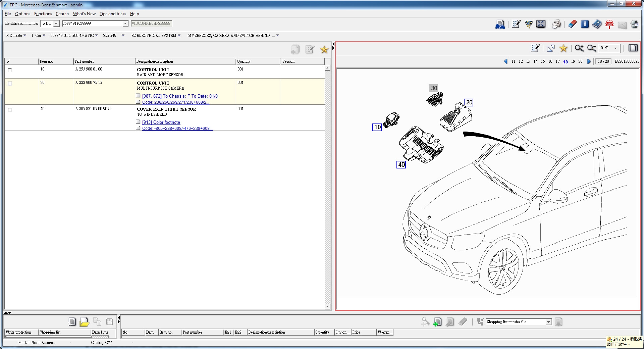Click the notes pencil icon in main toolbar
This screenshot has width=644, height=349.
point(516,24)
